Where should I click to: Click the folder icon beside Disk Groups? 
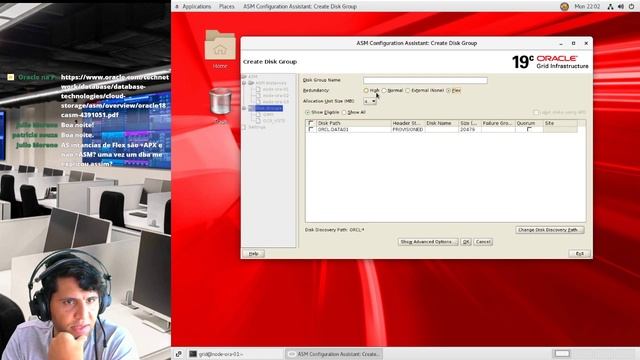[251, 108]
